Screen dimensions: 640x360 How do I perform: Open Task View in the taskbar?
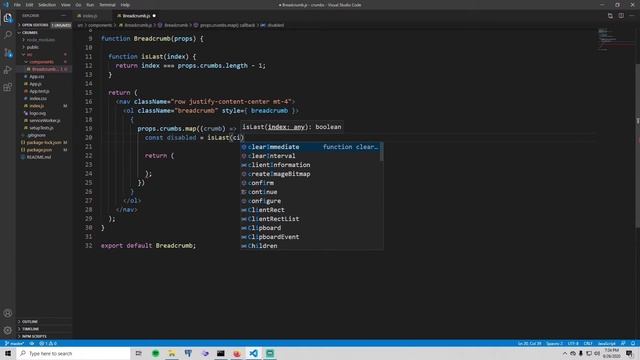click(x=139, y=353)
